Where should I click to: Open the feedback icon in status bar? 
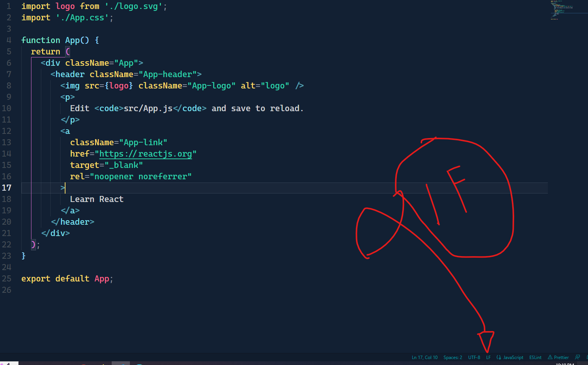(x=577, y=357)
